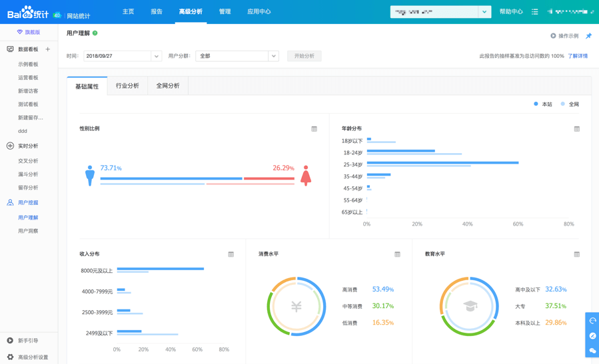Click the 数据看板 monitor icon

10,49
